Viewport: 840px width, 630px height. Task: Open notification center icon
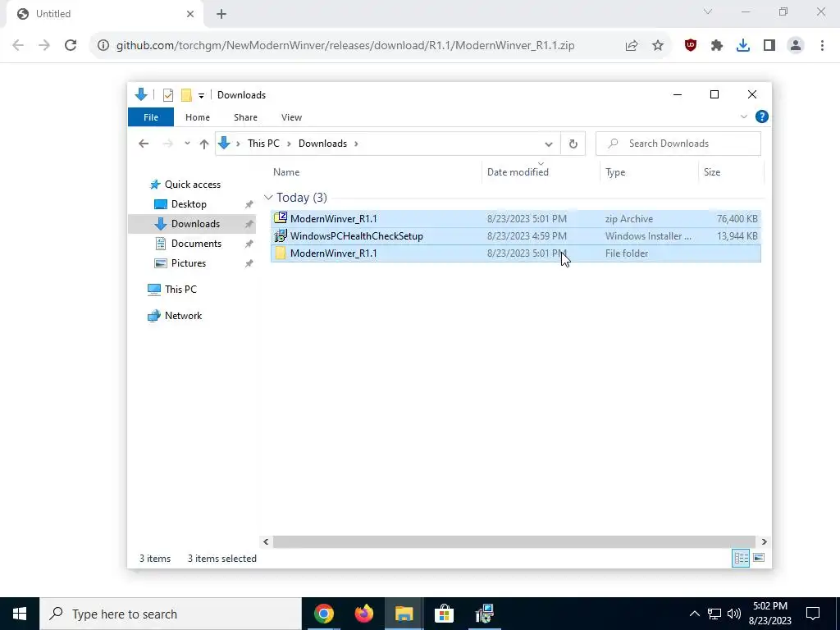coord(813,614)
